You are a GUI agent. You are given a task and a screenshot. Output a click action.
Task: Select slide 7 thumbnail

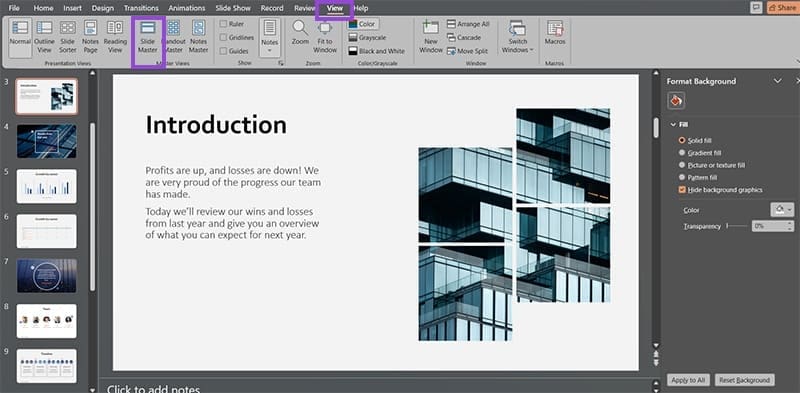pos(46,276)
